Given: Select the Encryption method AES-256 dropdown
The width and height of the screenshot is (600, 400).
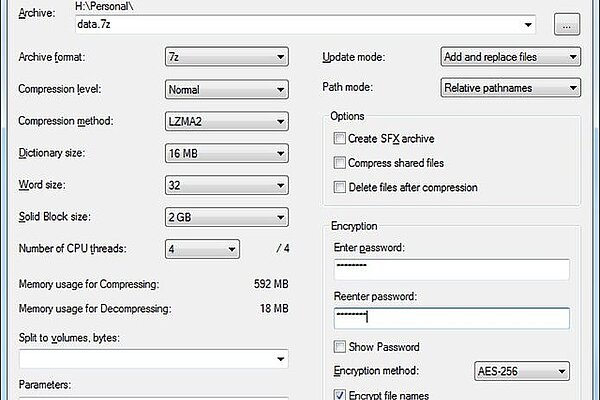Looking at the screenshot, I should tap(522, 371).
